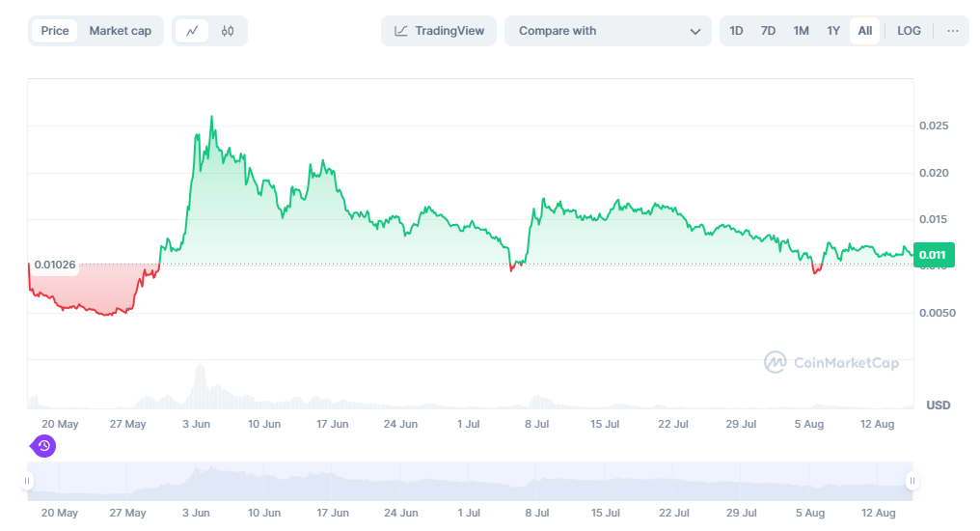The image size is (980, 531).
Task: Toggle the LOG scale
Action: point(909,31)
